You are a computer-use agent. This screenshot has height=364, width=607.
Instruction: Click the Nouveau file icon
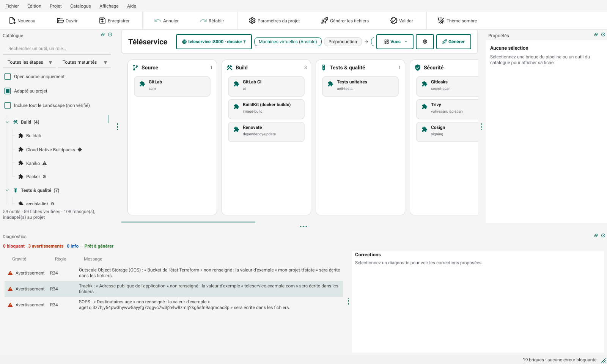(13, 21)
